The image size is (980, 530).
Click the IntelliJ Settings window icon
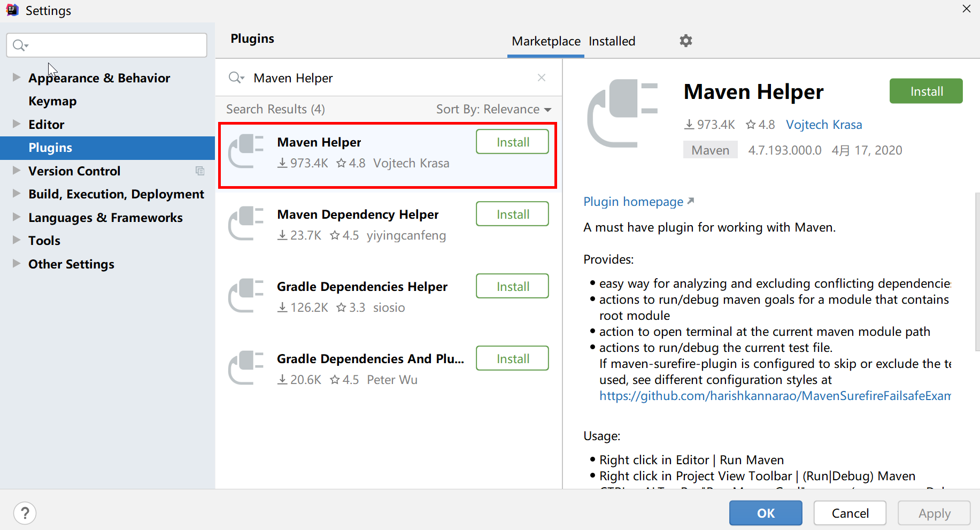point(12,10)
